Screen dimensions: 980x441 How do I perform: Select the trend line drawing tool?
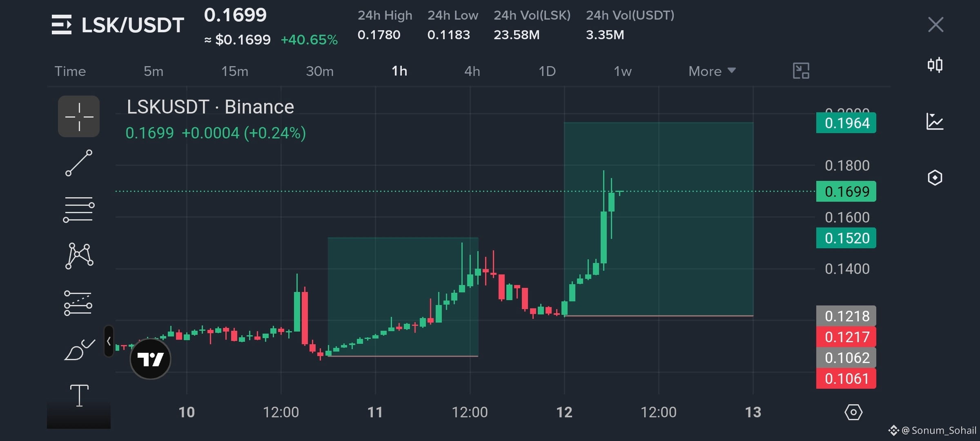click(79, 163)
